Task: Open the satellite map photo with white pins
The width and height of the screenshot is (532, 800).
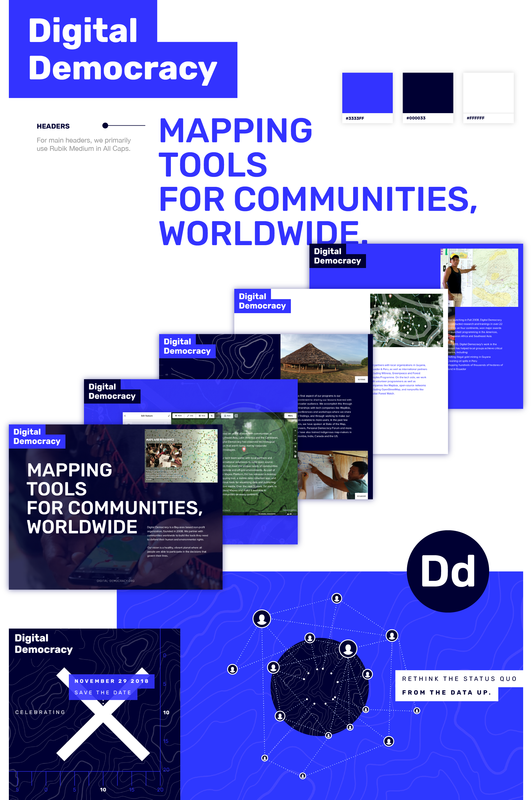Action: coord(407,320)
